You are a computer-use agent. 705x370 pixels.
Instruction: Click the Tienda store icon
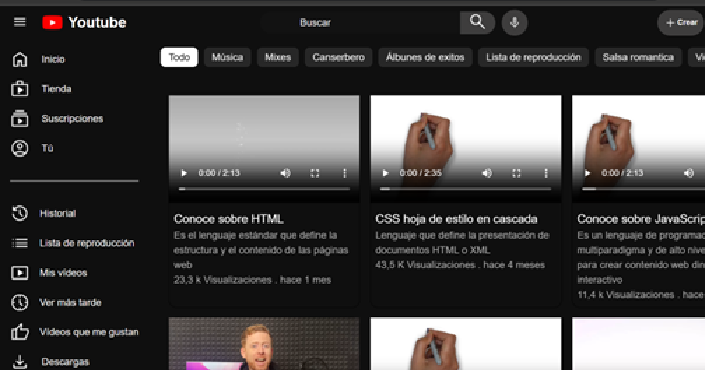click(x=20, y=89)
